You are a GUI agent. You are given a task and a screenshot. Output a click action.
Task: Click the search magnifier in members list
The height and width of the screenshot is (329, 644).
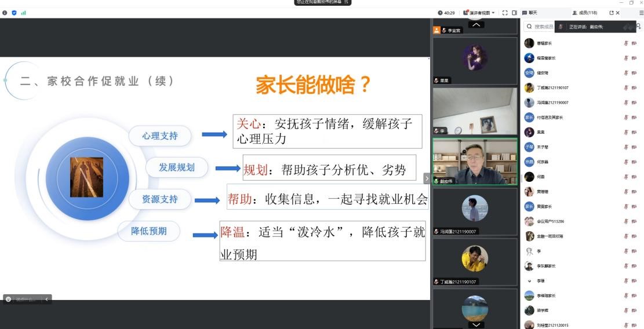click(529, 27)
